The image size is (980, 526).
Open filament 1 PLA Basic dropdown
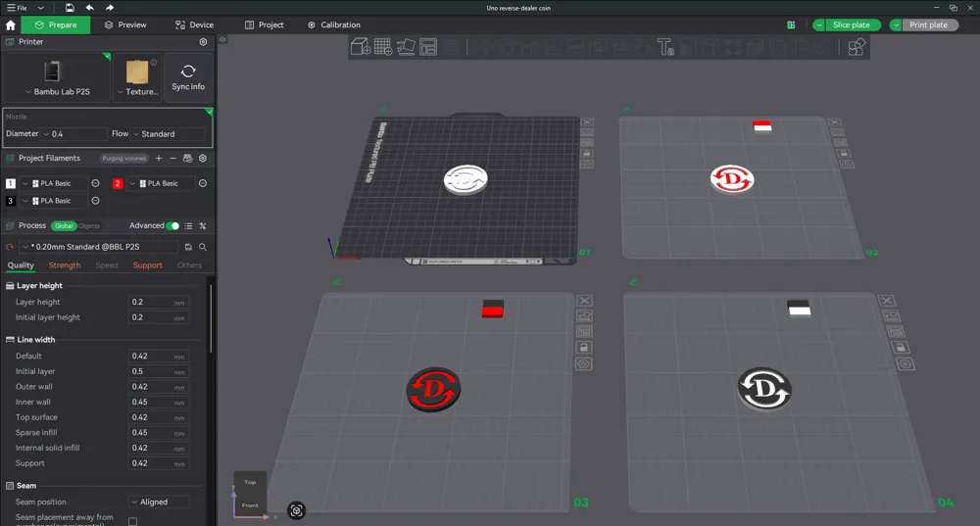(x=54, y=183)
